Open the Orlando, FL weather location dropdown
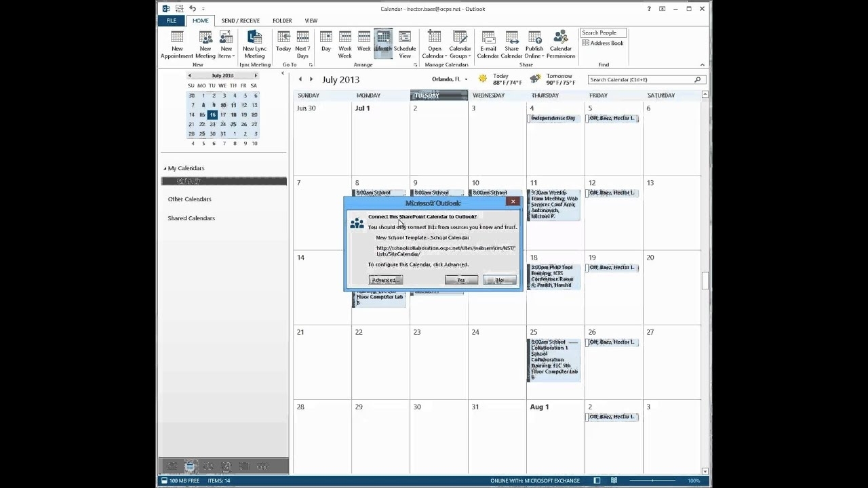This screenshot has height=488, width=868. 466,79
